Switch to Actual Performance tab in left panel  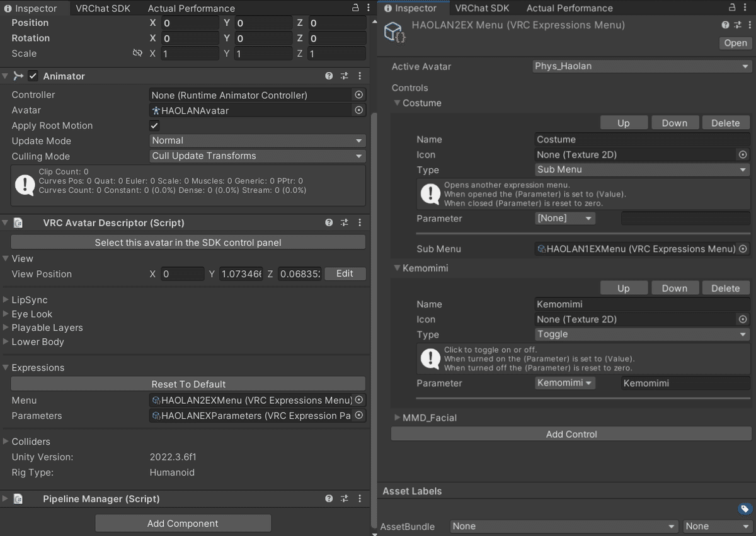[192, 8]
